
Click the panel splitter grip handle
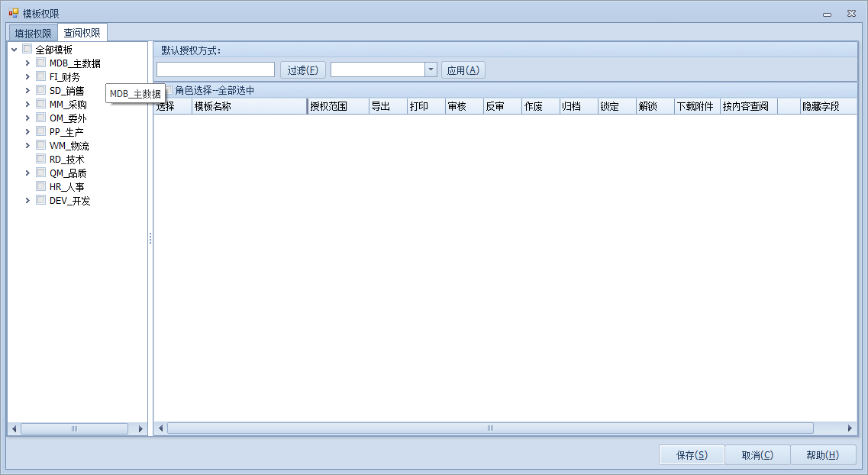[x=150, y=238]
